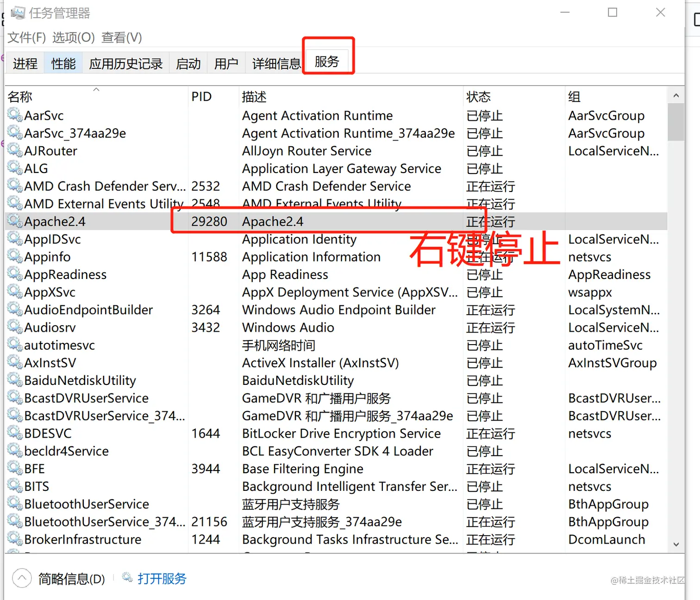Click the AxInstSV service gear icon
Screen dimensions: 700x600
[15, 362]
